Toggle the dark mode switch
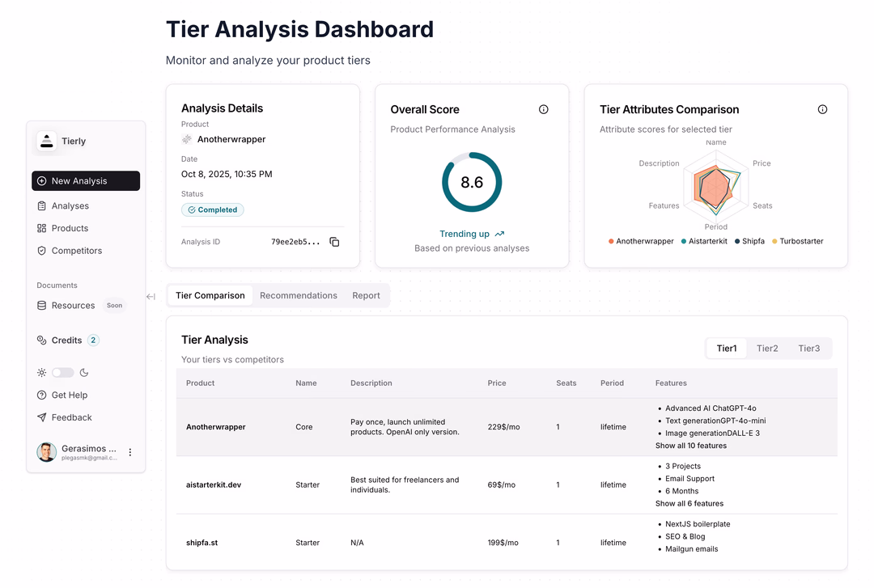 (62, 373)
